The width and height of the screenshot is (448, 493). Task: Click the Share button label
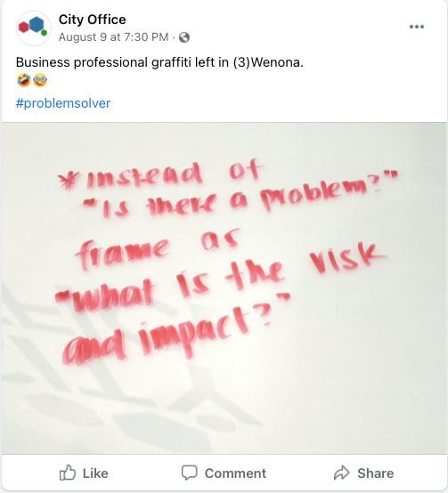point(376,473)
